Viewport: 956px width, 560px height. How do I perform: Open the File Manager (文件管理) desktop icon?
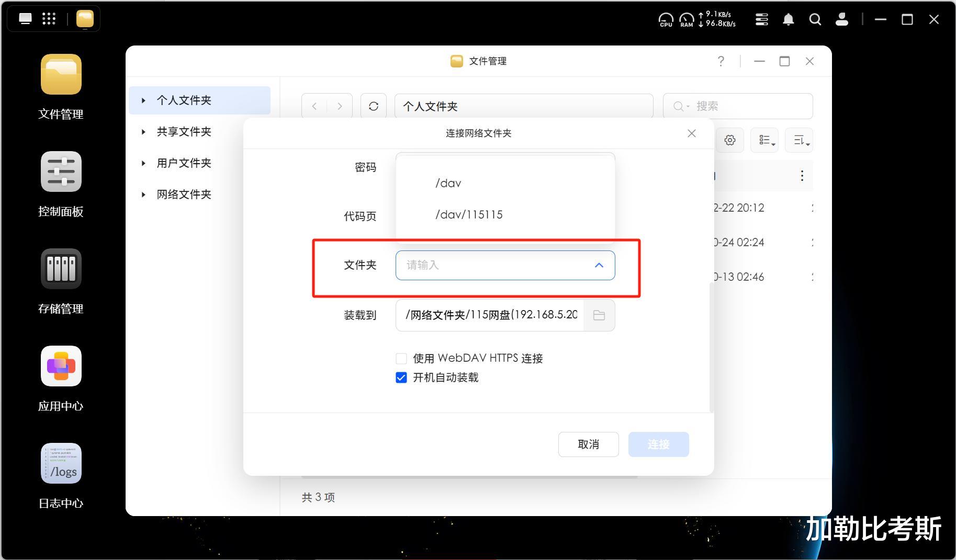(61, 74)
